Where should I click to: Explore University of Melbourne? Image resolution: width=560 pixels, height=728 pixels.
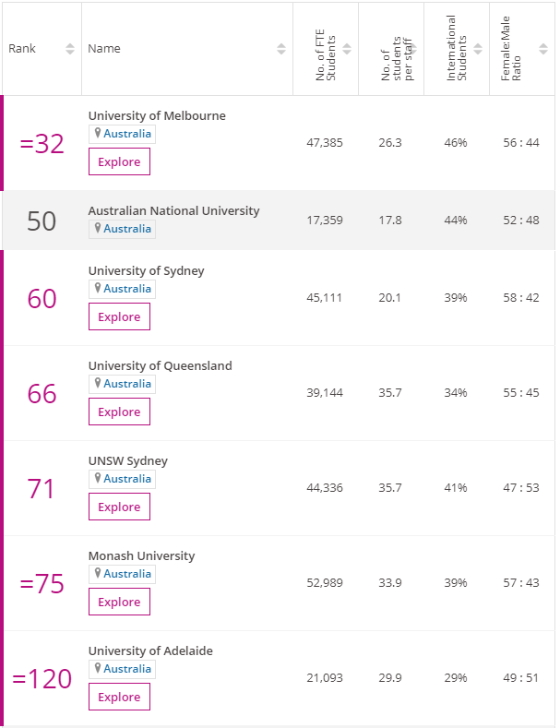(x=119, y=161)
